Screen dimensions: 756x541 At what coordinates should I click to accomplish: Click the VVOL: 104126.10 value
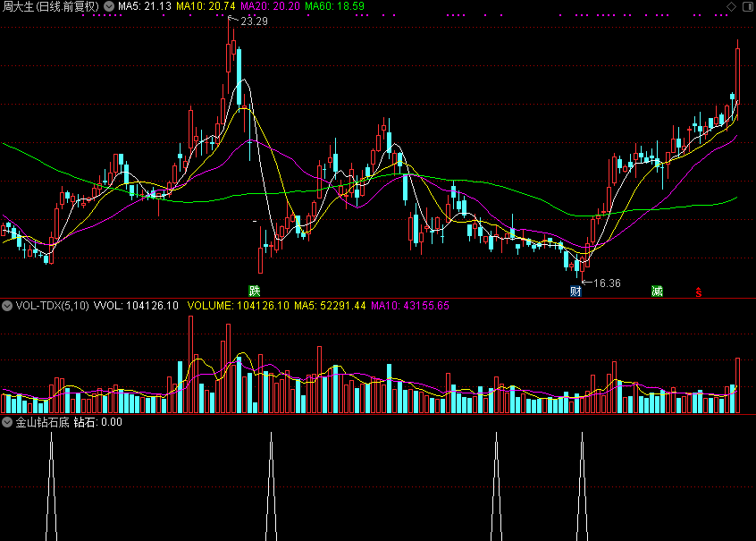(136, 306)
